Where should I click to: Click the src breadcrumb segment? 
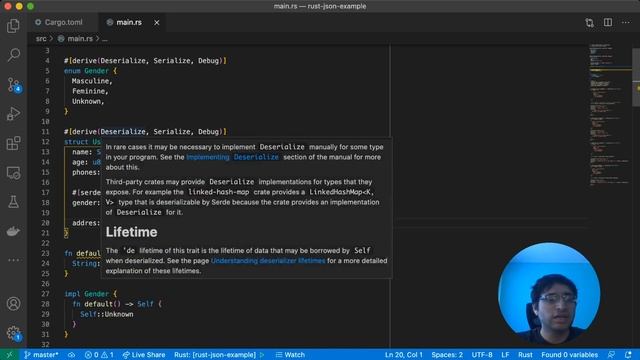41,39
